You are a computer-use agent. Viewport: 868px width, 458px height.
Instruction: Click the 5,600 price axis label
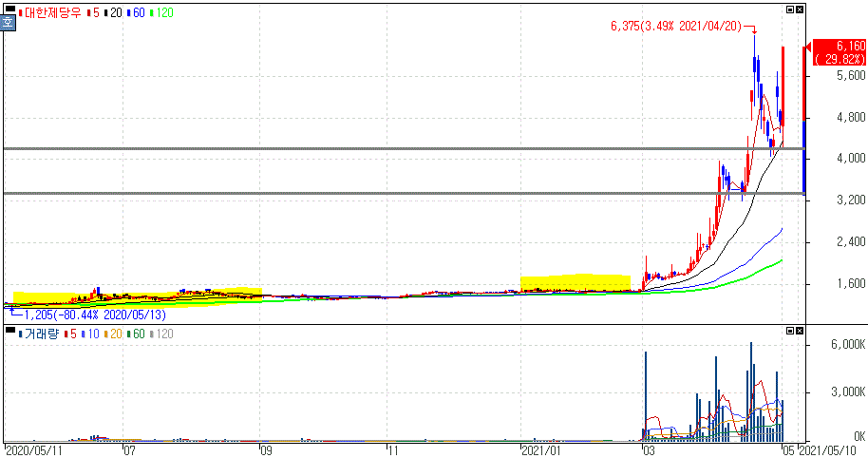point(851,75)
